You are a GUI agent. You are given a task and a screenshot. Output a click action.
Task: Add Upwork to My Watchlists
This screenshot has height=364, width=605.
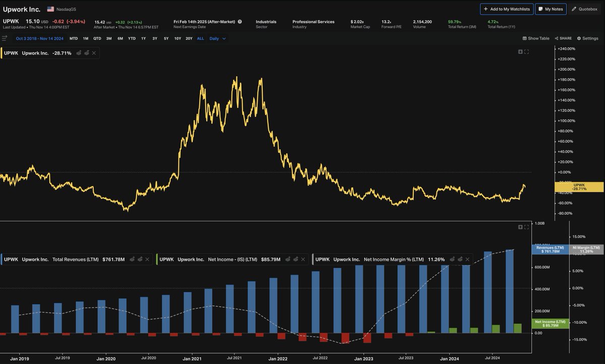(507, 9)
